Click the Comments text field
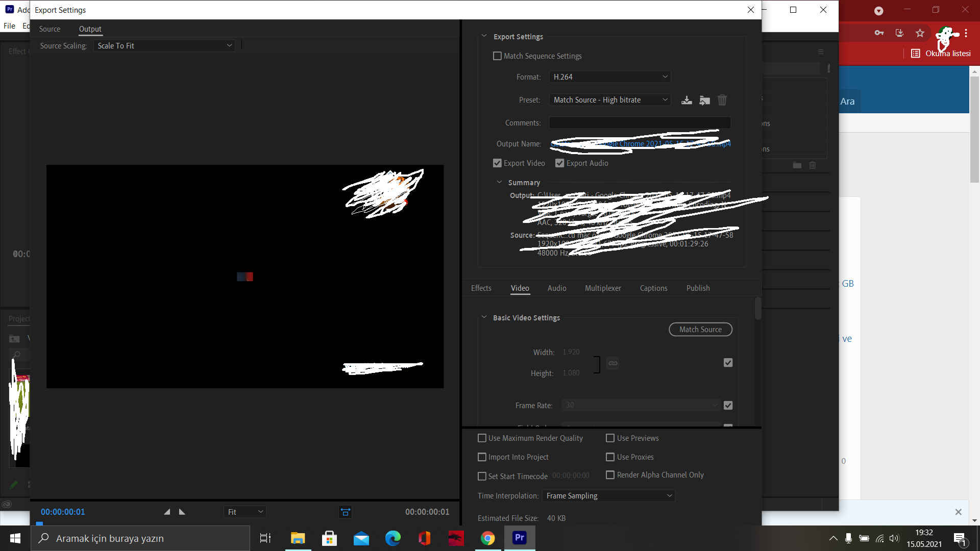The height and width of the screenshot is (551, 980). tap(640, 123)
